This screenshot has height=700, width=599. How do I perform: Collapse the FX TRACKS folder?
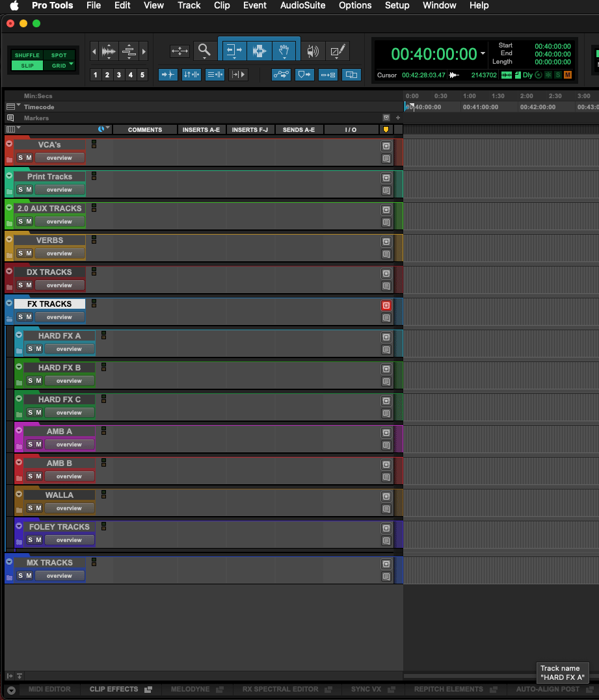[9, 303]
